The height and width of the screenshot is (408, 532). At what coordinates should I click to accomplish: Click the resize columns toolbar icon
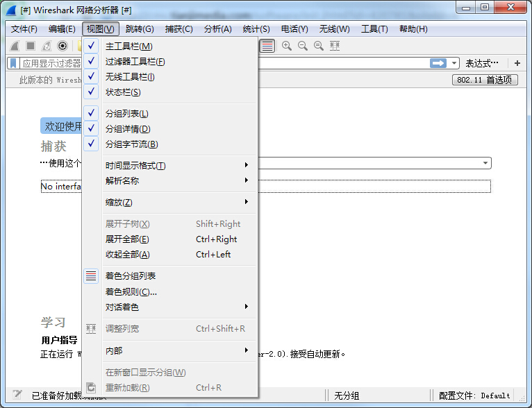tap(335, 46)
